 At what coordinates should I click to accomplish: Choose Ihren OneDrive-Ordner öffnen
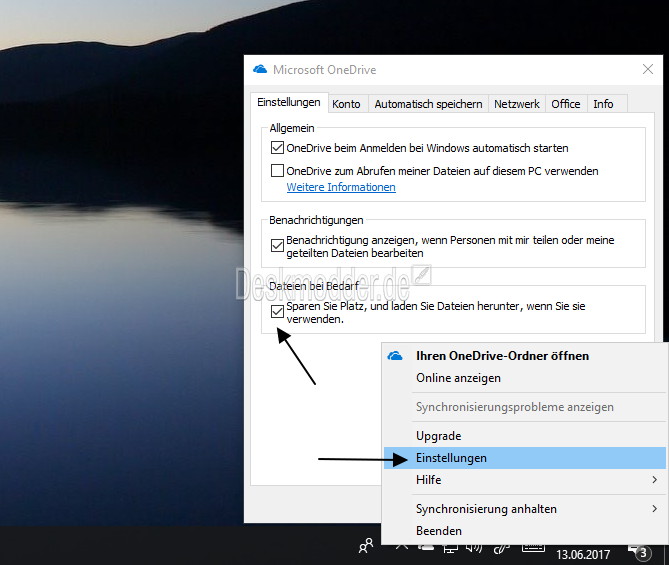coord(525,356)
